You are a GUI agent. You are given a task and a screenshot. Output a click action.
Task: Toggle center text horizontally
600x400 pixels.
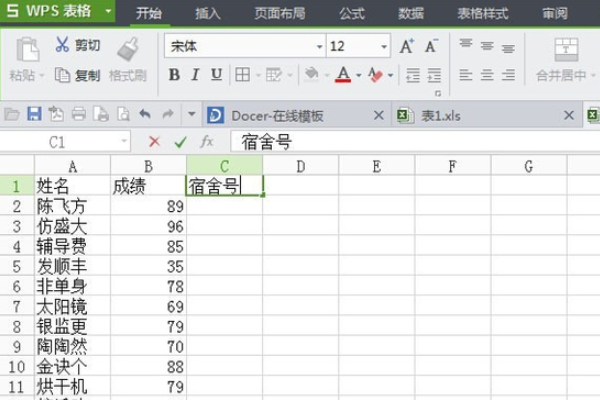487,75
